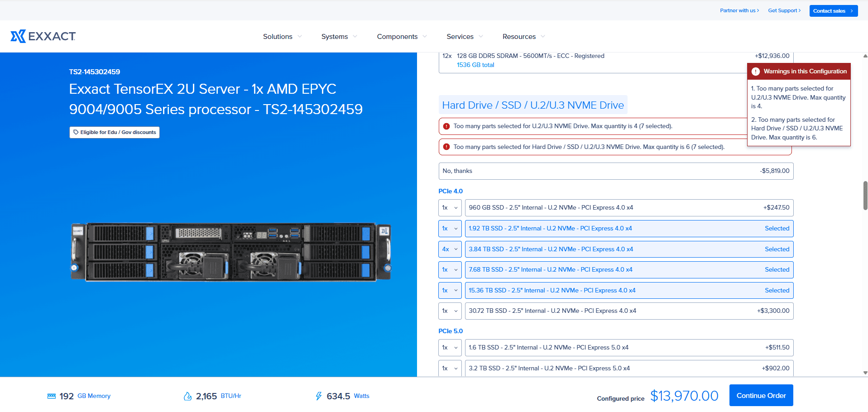868x412 pixels.
Task: Click Continue Order button
Action: click(761, 395)
